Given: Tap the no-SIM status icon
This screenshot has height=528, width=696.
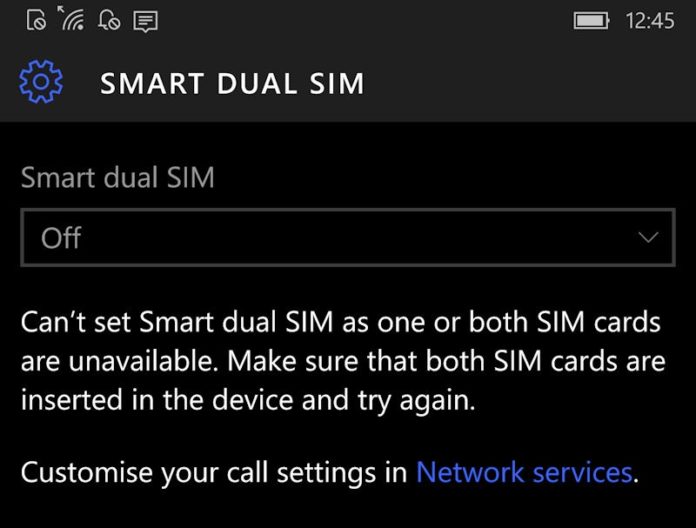Looking at the screenshot, I should coord(36,20).
